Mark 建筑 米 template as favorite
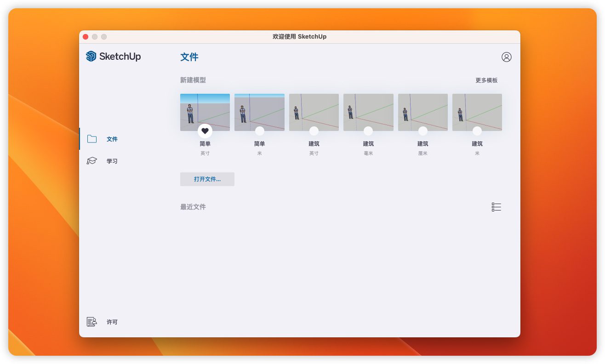The height and width of the screenshot is (364, 605). coord(477,131)
